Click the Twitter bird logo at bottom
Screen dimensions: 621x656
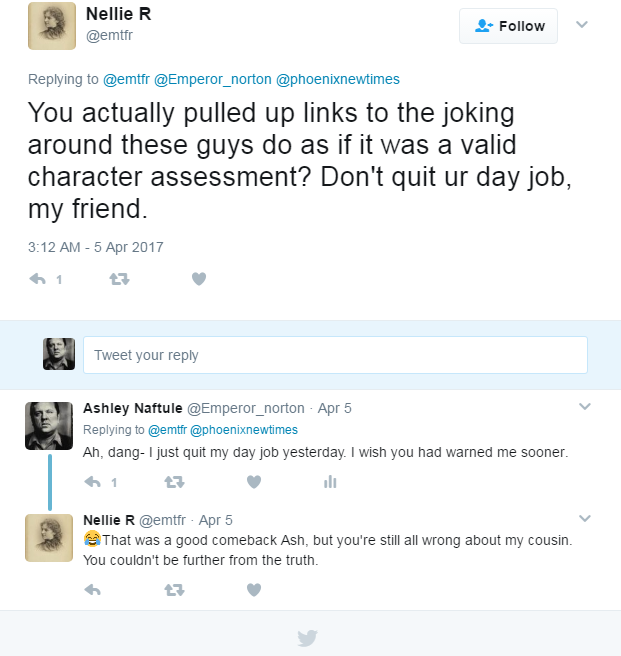tap(308, 637)
